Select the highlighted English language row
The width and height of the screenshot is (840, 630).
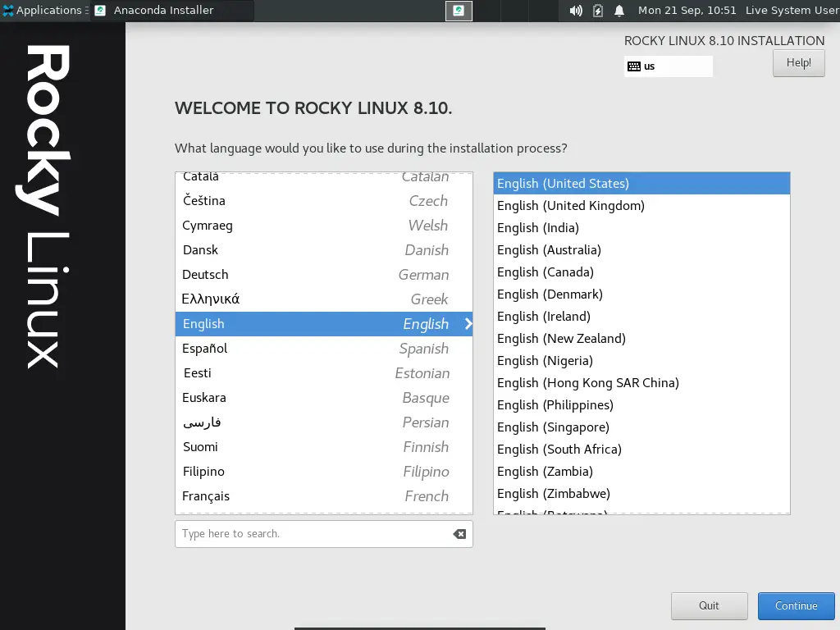point(323,324)
